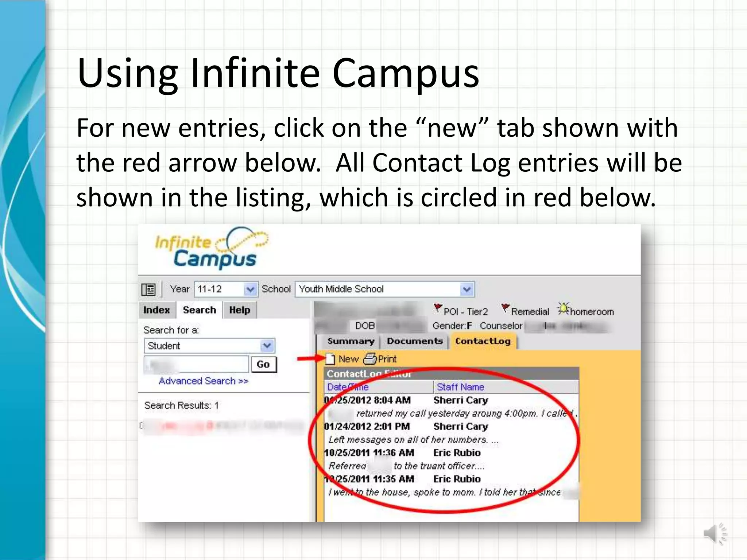Click the ContactLog Editor header bar
The image size is (747, 560).
click(x=452, y=374)
